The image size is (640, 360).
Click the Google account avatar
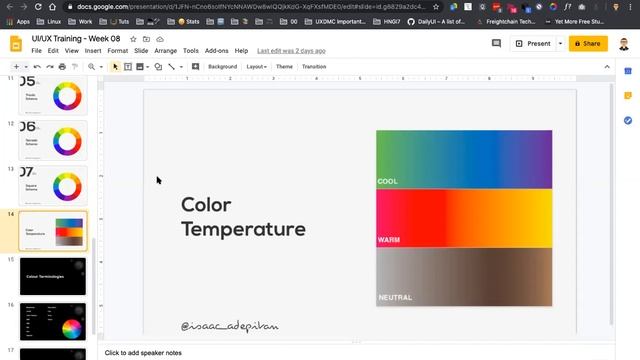point(624,44)
